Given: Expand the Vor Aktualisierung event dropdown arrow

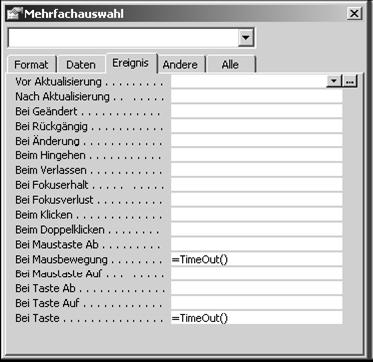Looking at the screenshot, I should click(335, 81).
